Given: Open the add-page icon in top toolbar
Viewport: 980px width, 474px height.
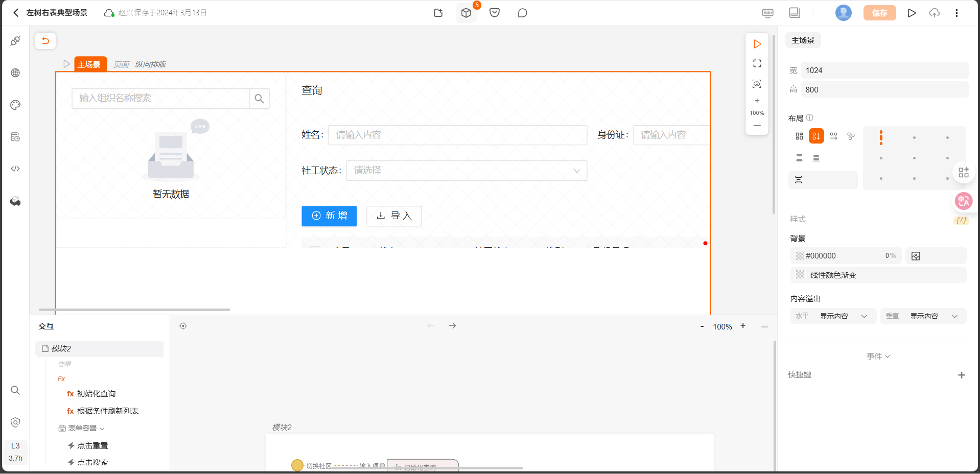Looking at the screenshot, I should pos(438,13).
